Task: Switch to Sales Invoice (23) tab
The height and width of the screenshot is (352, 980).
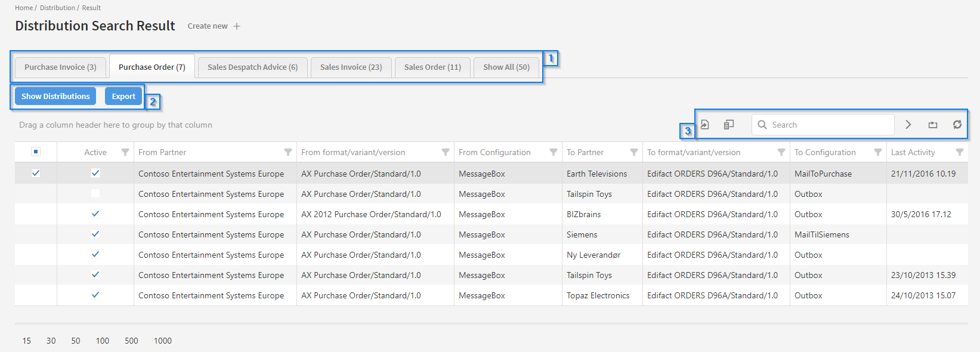Action: (351, 67)
